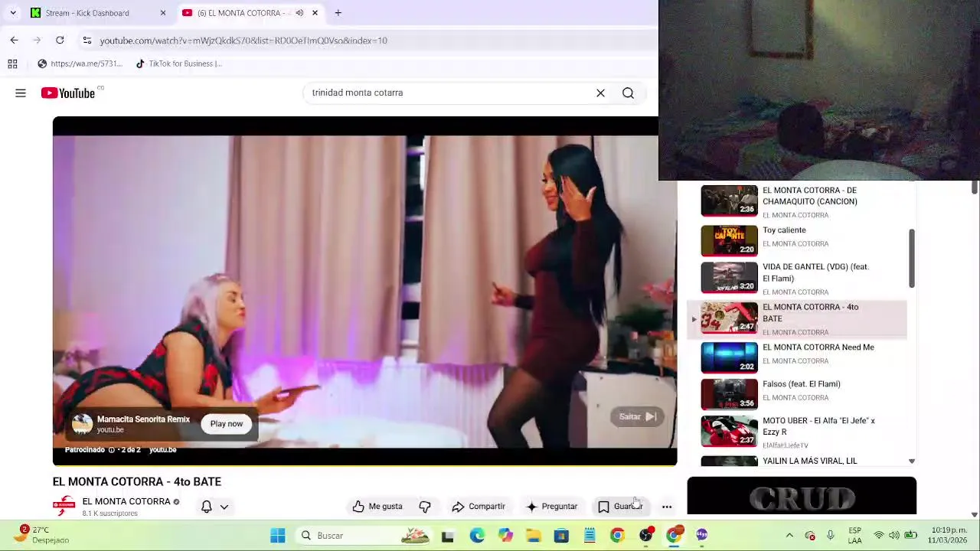Go back to the previous page
The width and height of the screenshot is (980, 551).
pos(14,40)
